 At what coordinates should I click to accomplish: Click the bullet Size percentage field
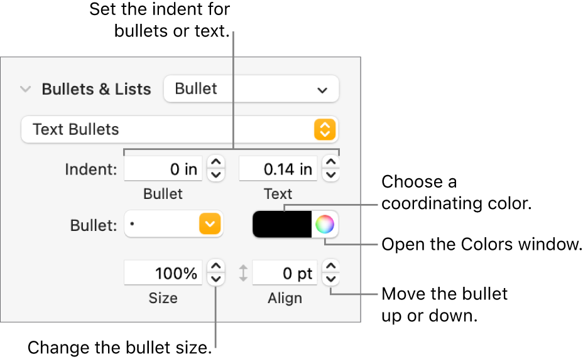coord(163,273)
